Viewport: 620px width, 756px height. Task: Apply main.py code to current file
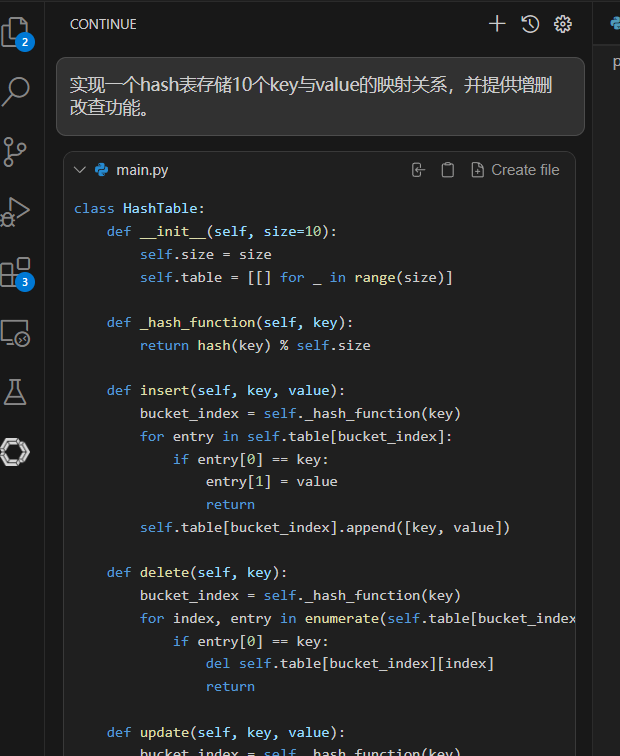[418, 170]
